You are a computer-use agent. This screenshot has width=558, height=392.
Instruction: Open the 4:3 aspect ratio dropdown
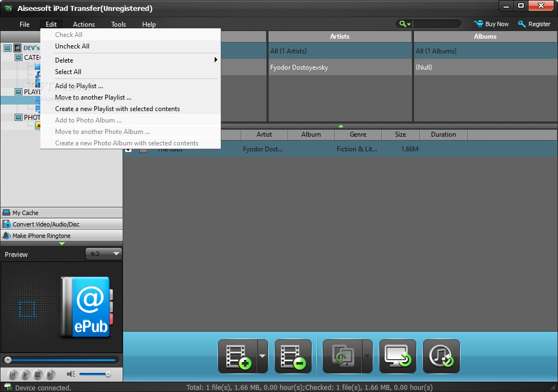coord(104,254)
